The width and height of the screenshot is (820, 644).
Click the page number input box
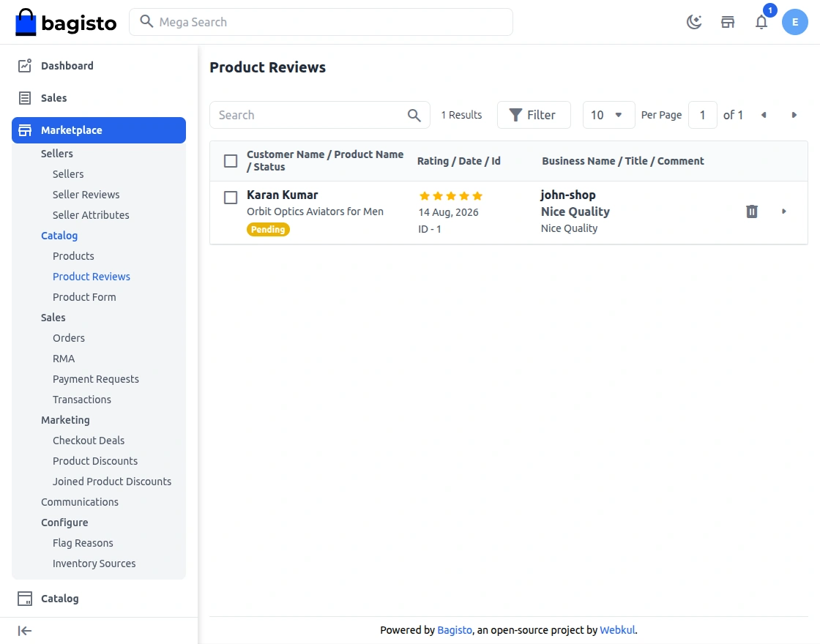pos(702,115)
